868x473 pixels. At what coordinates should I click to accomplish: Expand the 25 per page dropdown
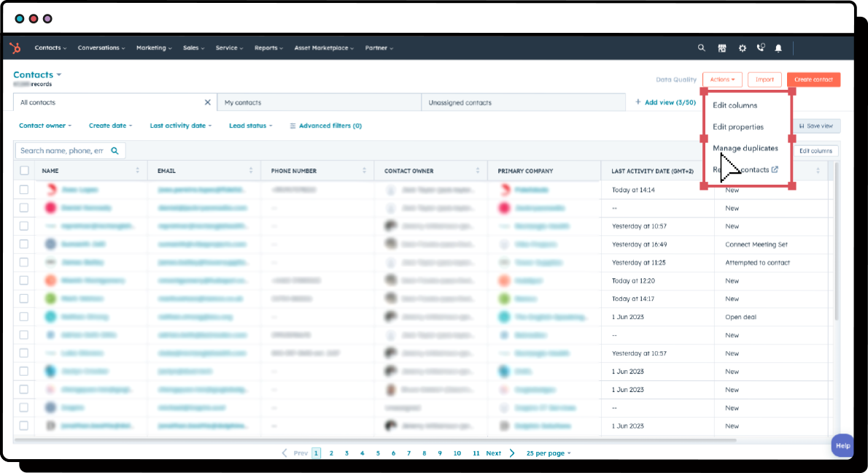click(x=548, y=453)
